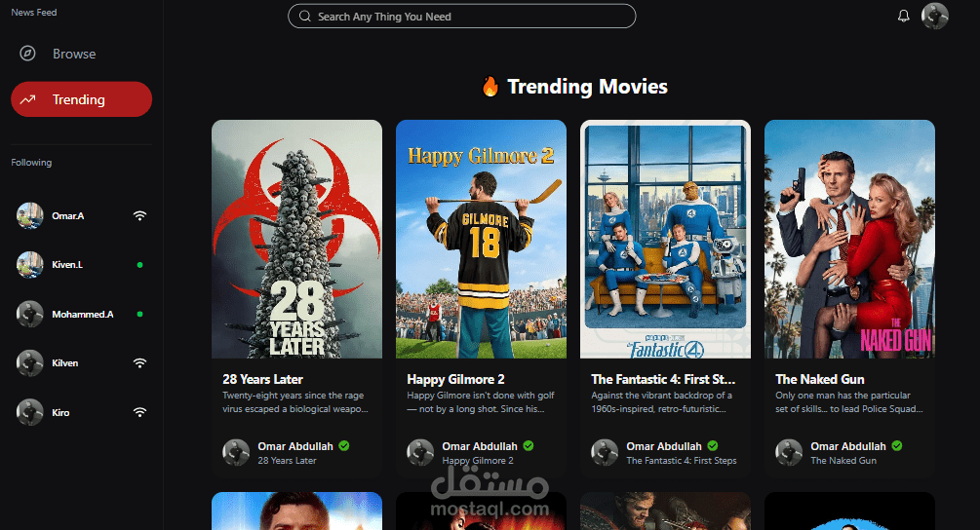Open Omar Abdullah on 28 Years Later card
The image size is (980, 530).
click(x=295, y=446)
